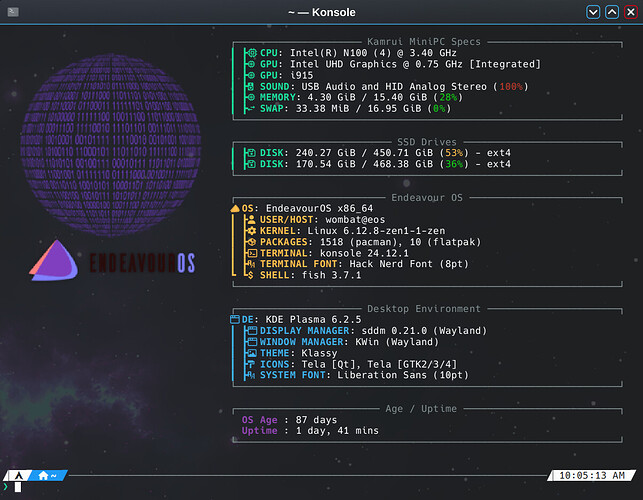643x500 pixels.
Task: Click the 'SSD Drives' section heading
Action: click(426, 142)
